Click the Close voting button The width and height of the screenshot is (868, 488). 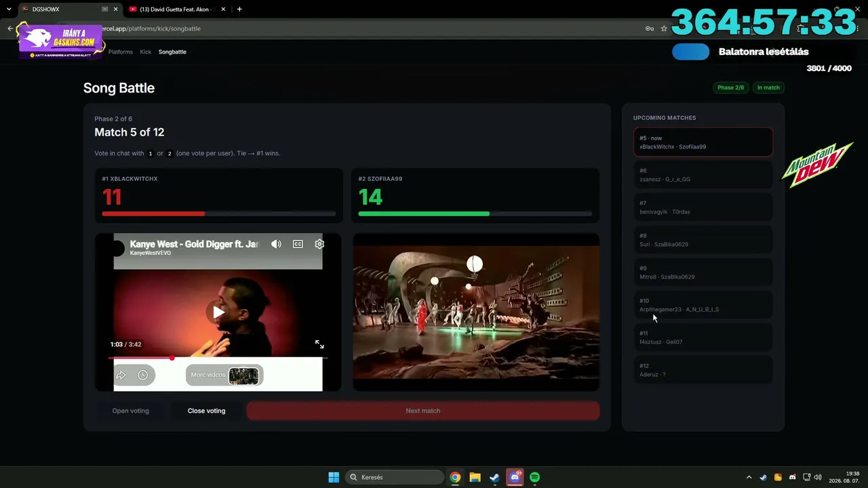206,411
